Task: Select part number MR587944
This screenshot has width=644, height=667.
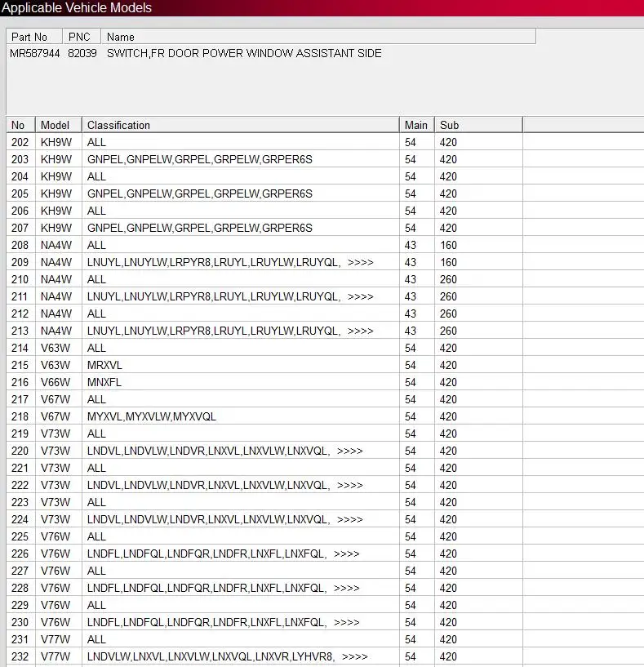Action: [x=34, y=53]
